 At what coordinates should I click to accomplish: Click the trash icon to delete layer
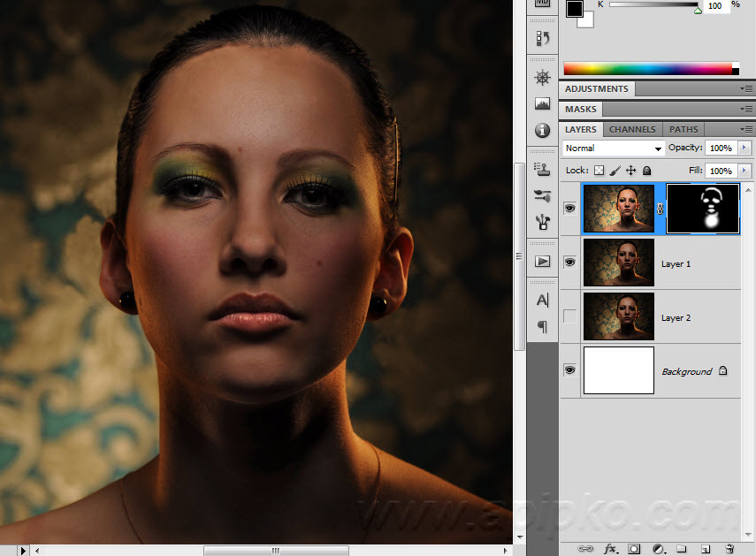[729, 549]
